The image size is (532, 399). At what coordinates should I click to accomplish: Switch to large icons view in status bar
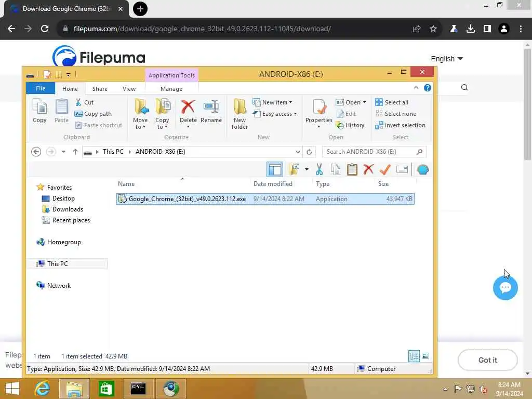[x=425, y=356]
